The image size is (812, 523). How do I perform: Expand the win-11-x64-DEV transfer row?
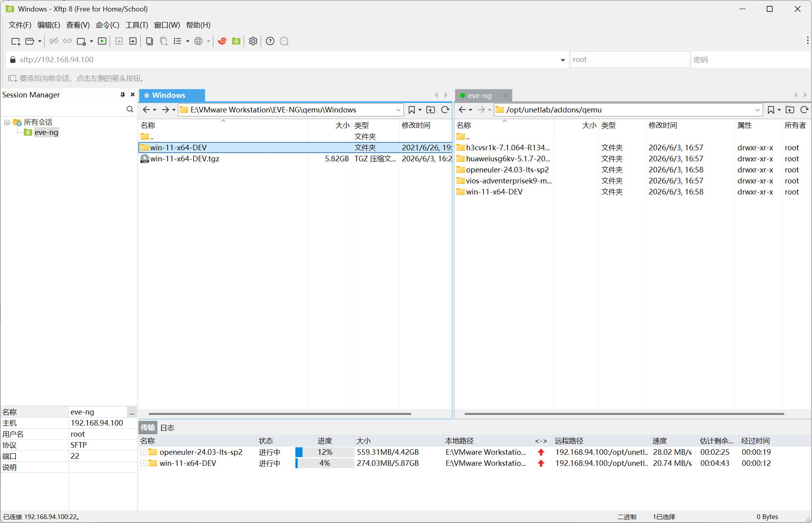144,463
